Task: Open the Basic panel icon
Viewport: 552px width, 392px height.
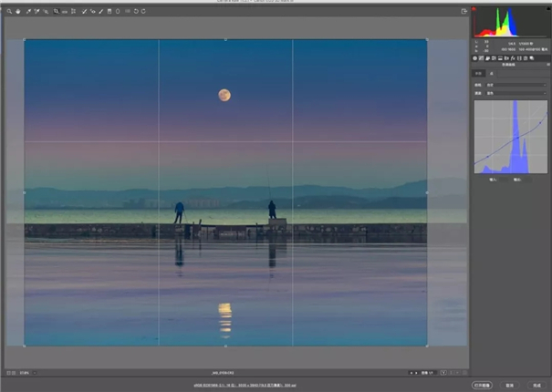Action: [x=475, y=57]
